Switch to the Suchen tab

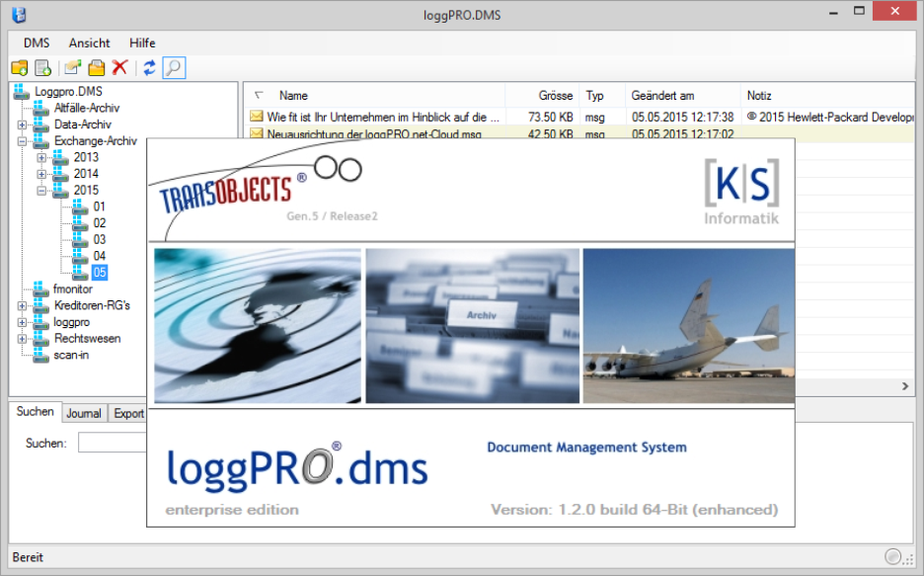pos(35,412)
